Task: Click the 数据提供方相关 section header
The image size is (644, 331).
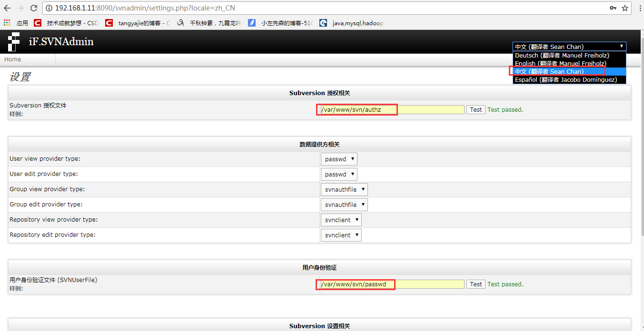Action: [319, 144]
